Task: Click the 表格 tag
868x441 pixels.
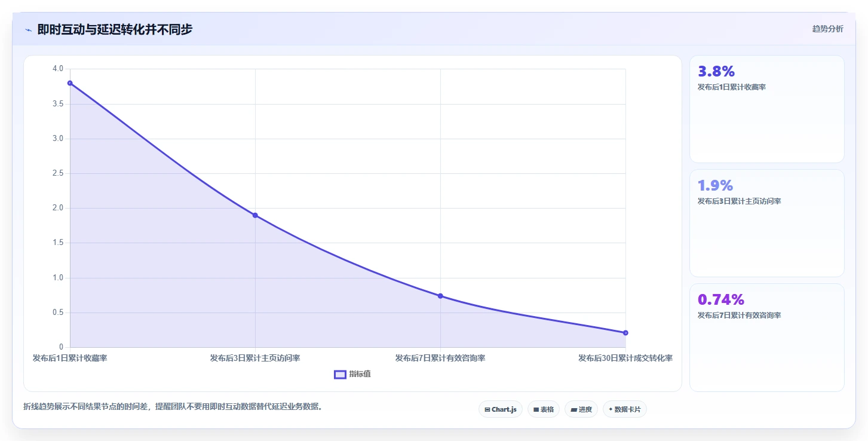Action: click(x=543, y=409)
